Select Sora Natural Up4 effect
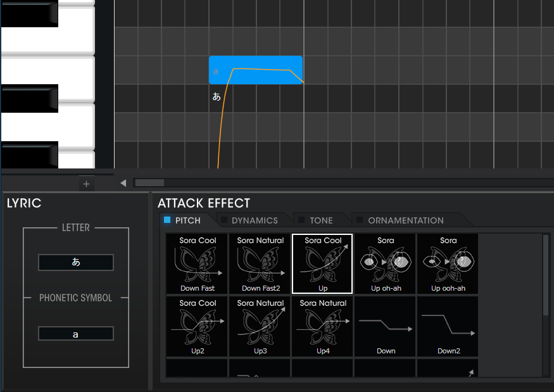The image size is (554, 392). coord(322,326)
